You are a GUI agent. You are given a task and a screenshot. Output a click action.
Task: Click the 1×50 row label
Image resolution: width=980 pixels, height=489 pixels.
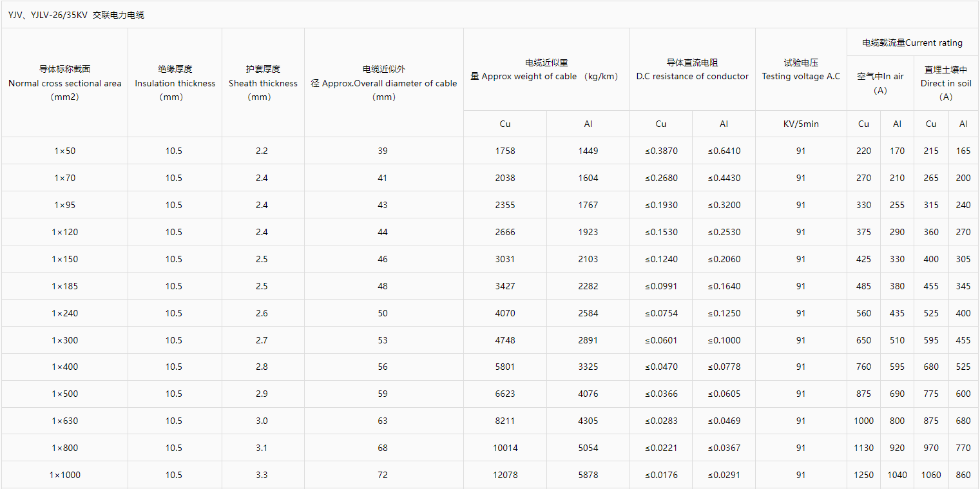pos(64,151)
